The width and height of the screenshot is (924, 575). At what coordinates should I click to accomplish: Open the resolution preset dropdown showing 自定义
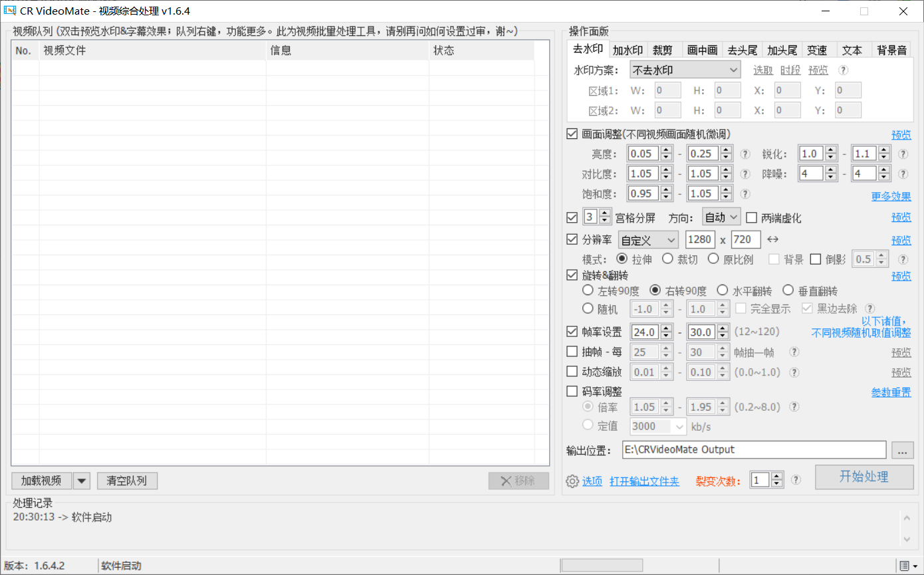tap(648, 239)
